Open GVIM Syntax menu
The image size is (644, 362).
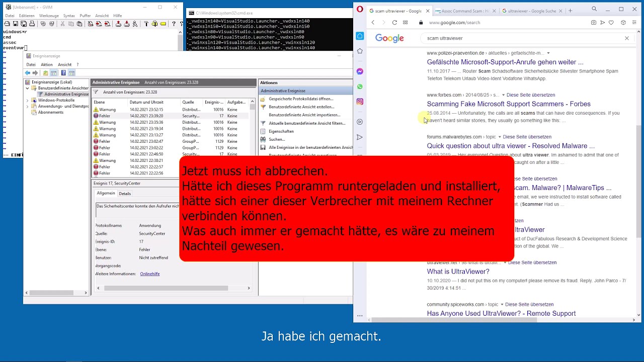(69, 16)
